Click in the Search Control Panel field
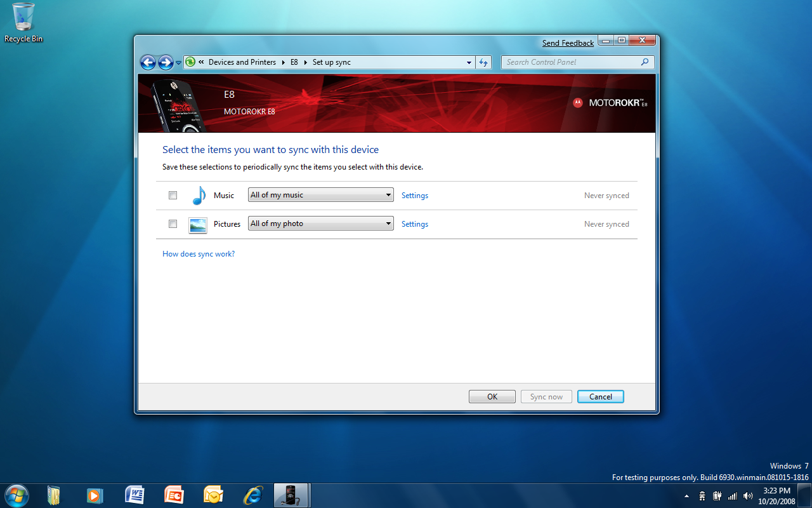Viewport: 812px width, 508px height. [x=571, y=62]
